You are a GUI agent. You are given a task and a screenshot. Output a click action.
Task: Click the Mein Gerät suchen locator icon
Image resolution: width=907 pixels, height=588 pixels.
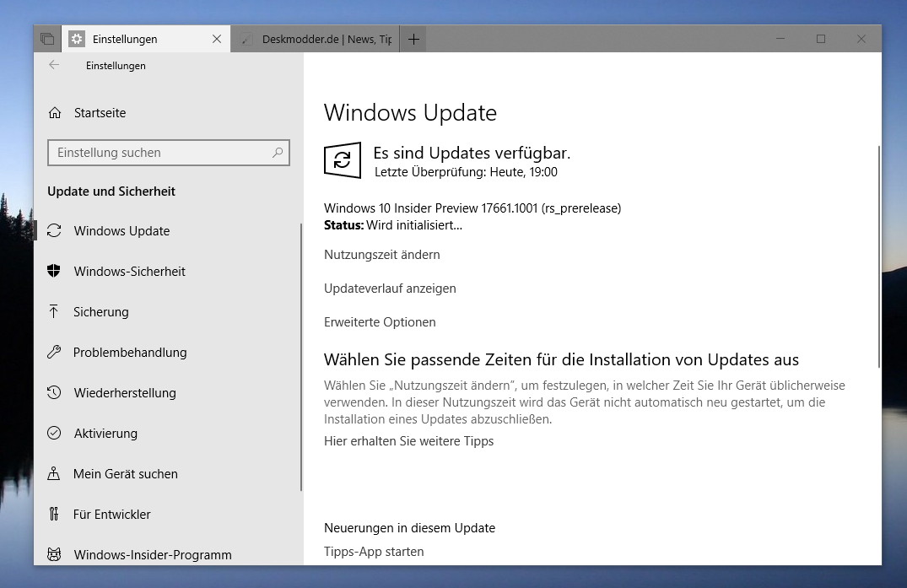54,473
